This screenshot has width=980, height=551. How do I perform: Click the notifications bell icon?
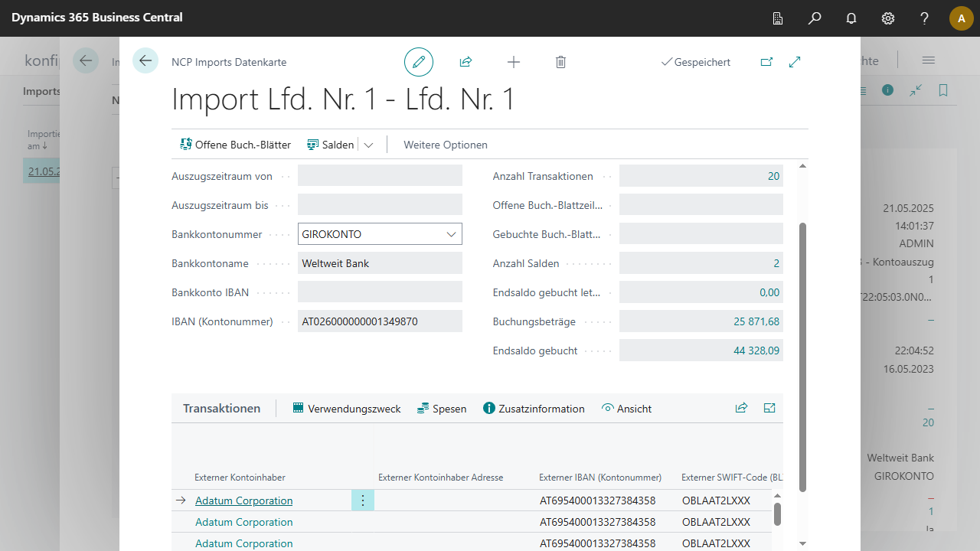pyautogui.click(x=851, y=18)
